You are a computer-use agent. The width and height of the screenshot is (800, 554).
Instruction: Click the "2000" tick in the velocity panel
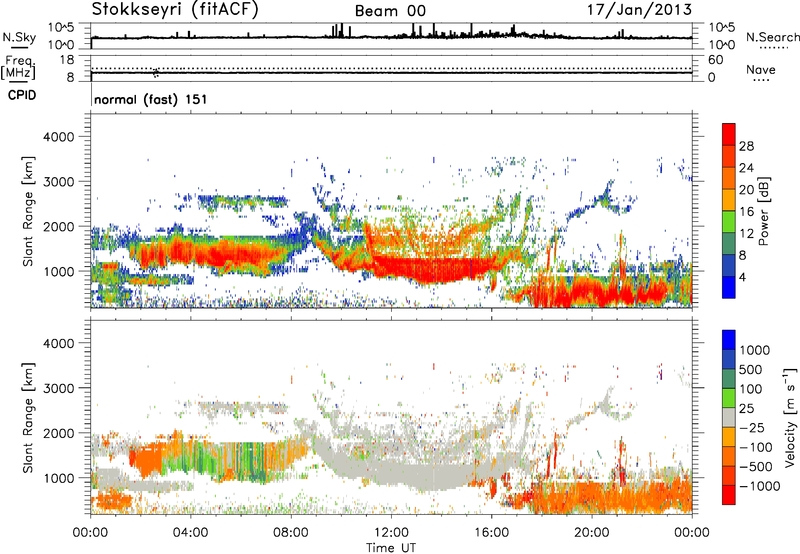(x=58, y=433)
